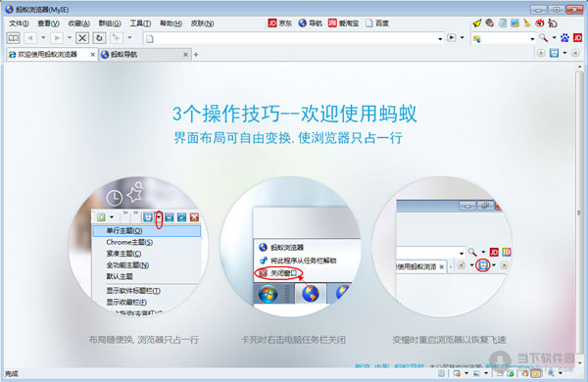Open the 爱淘宝 bookmark link
This screenshot has height=382, width=588.
pyautogui.click(x=344, y=24)
